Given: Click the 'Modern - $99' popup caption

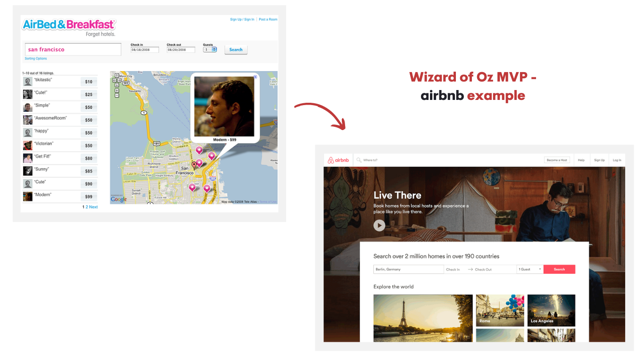Looking at the screenshot, I should click(x=224, y=140).
